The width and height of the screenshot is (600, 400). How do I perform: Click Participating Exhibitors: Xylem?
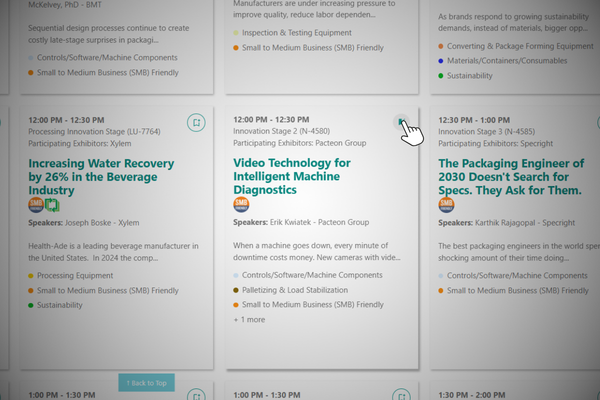[80, 144]
